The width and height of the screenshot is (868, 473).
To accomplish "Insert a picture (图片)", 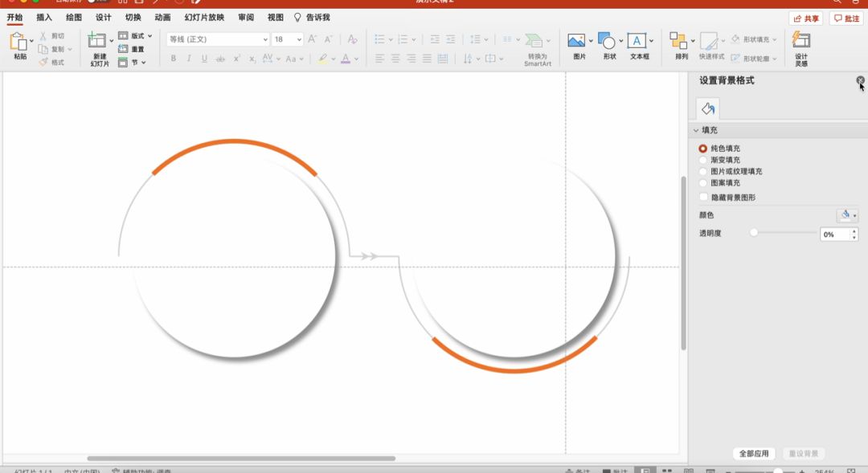I will [x=576, y=41].
